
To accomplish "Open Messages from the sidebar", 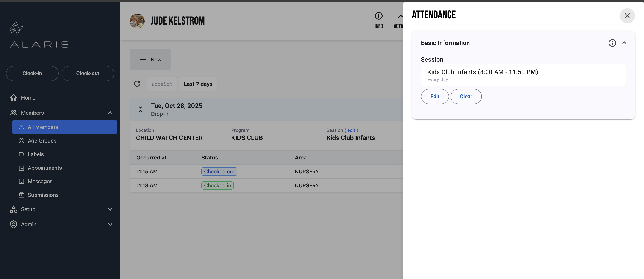I will coord(40,181).
